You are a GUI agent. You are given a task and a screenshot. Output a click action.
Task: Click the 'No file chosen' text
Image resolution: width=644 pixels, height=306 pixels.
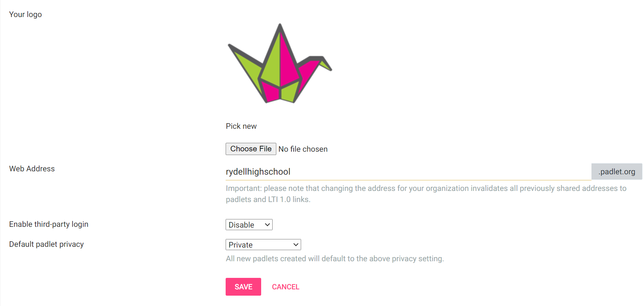point(303,149)
